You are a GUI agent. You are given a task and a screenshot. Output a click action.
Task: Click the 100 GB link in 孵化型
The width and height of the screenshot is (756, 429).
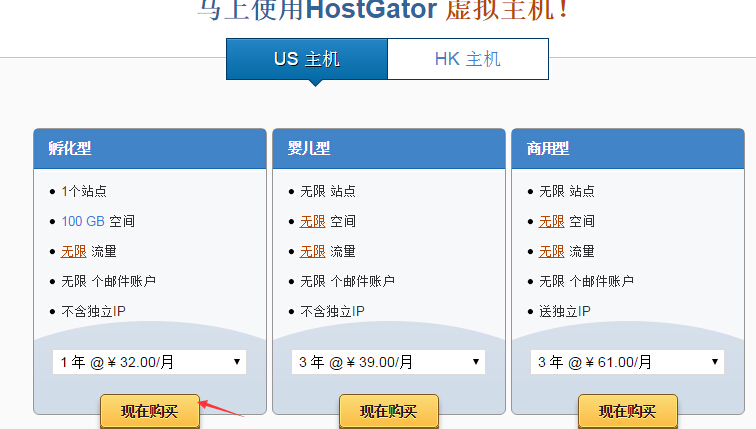pyautogui.click(x=83, y=221)
